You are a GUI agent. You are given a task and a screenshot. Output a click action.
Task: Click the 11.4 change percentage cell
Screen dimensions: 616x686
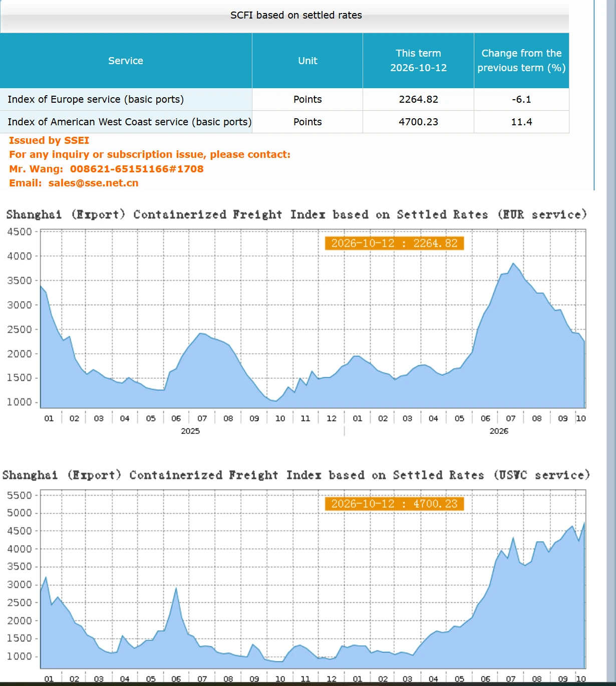click(521, 122)
